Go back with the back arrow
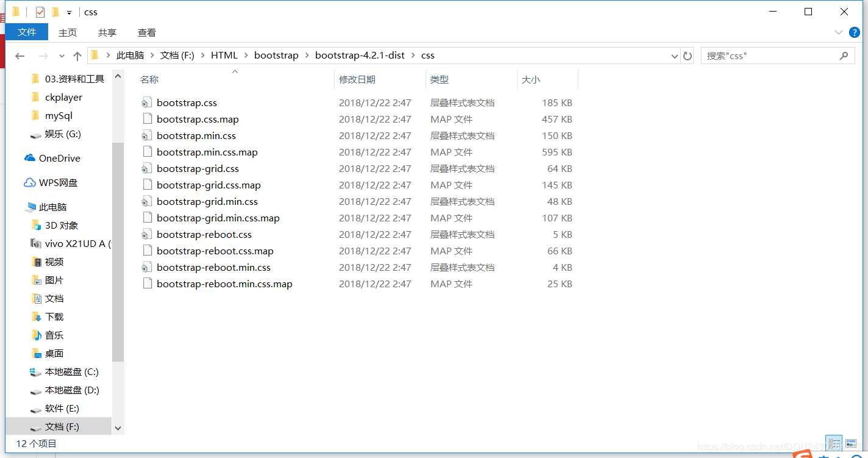This screenshot has height=458, width=868. point(20,55)
